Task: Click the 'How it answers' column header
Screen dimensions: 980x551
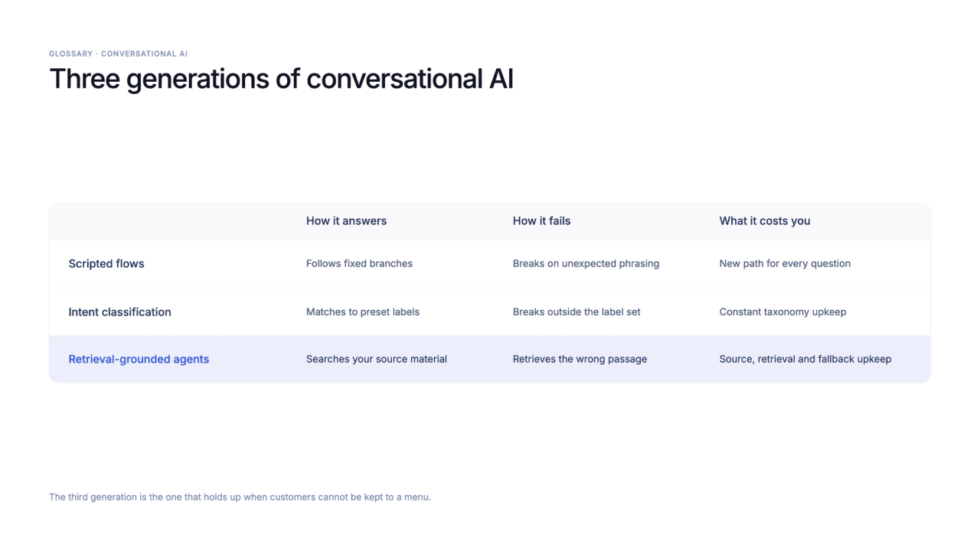Action: click(x=346, y=221)
